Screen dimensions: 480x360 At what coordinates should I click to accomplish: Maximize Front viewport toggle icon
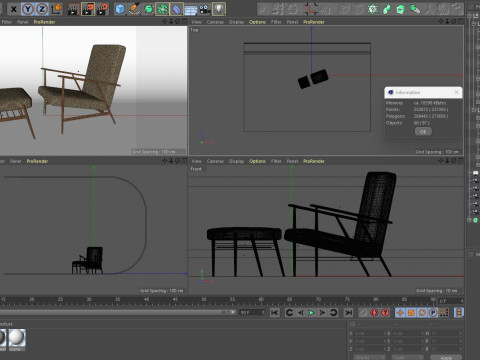tap(460, 161)
